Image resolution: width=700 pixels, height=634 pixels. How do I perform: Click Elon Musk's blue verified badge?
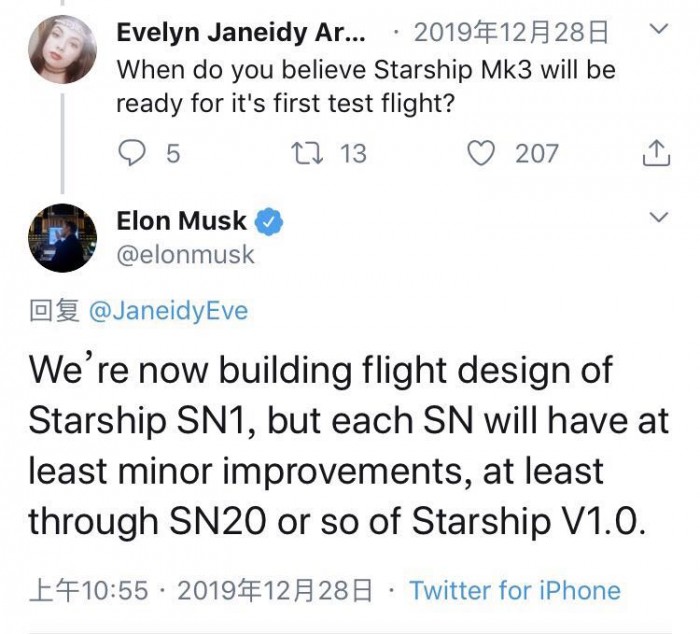click(271, 222)
